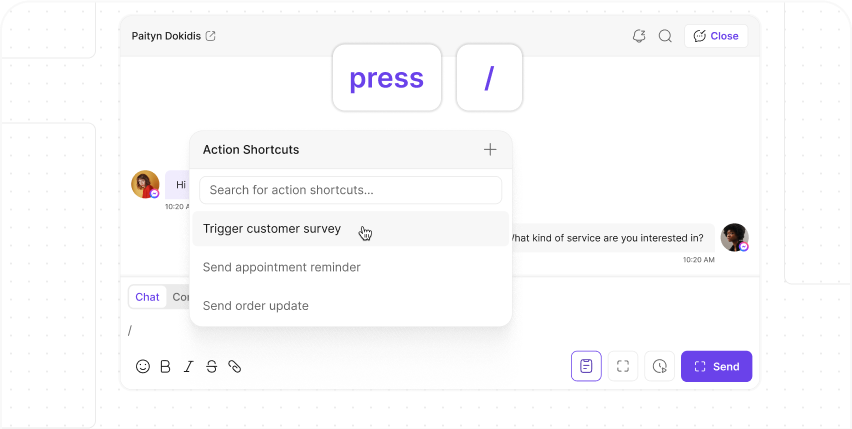Click the Send button
The image size is (852, 429).
point(717,366)
